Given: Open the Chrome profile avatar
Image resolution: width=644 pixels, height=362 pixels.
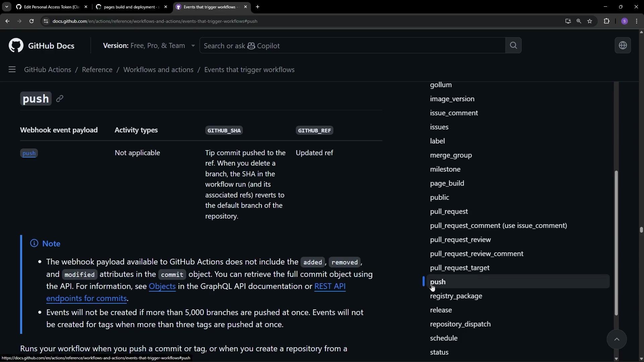Looking at the screenshot, I should [624, 21].
